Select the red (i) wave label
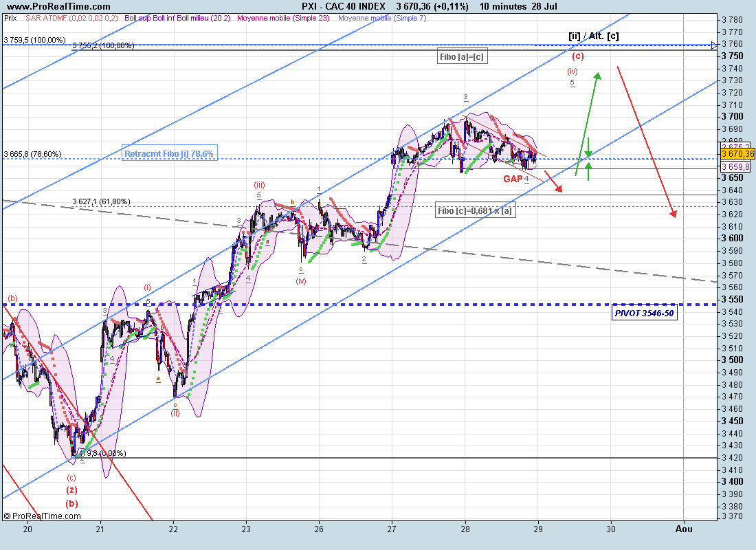Image resolution: width=756 pixels, height=550 pixels. [147, 287]
